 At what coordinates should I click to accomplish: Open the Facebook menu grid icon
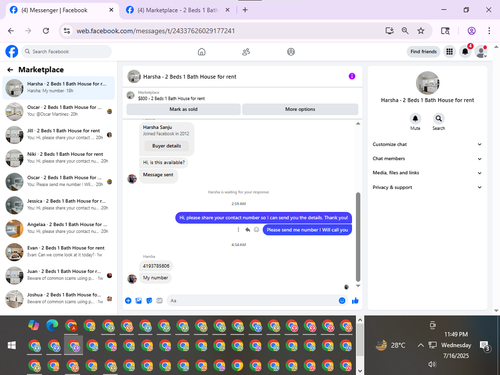coord(450,52)
